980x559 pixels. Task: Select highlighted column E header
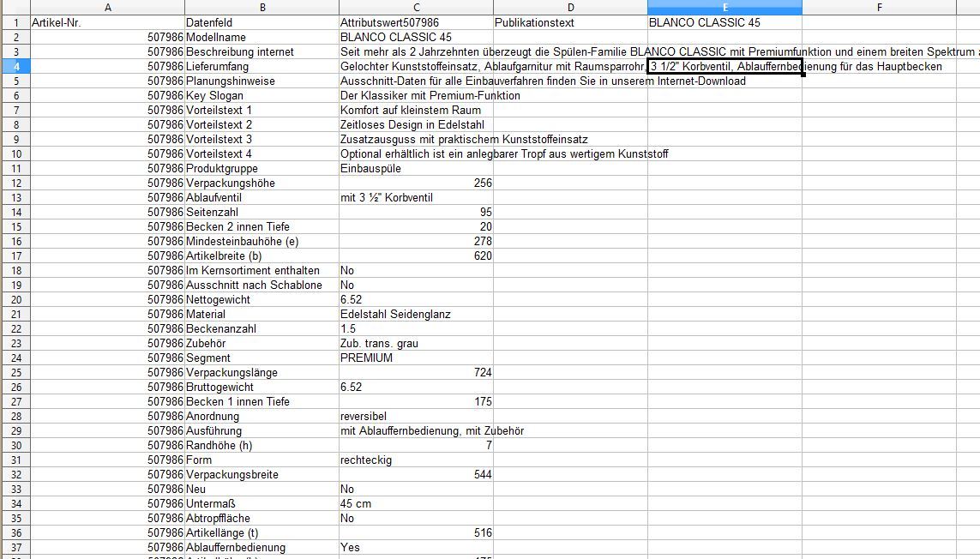pos(725,8)
